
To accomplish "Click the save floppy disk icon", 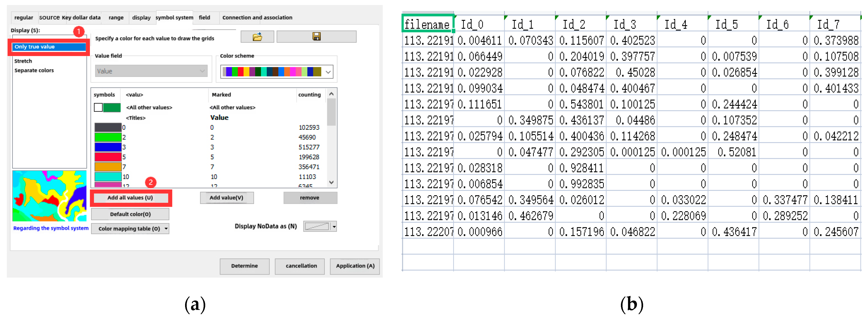I will point(316,36).
